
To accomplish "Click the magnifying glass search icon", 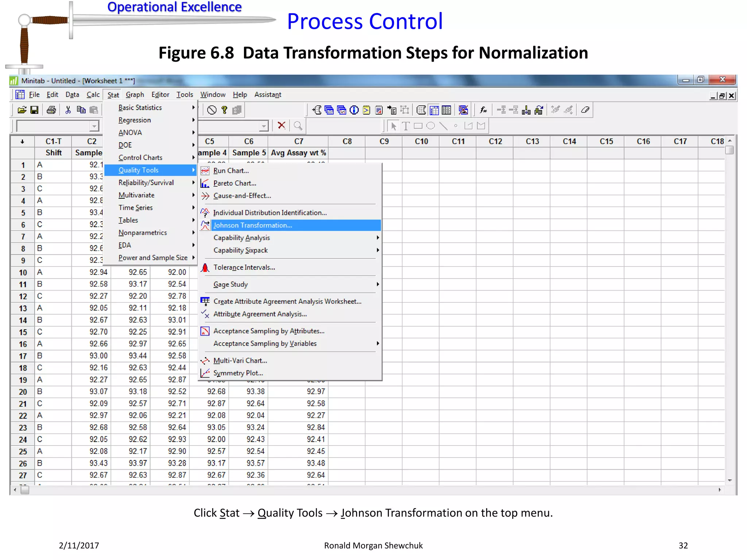I will [298, 126].
